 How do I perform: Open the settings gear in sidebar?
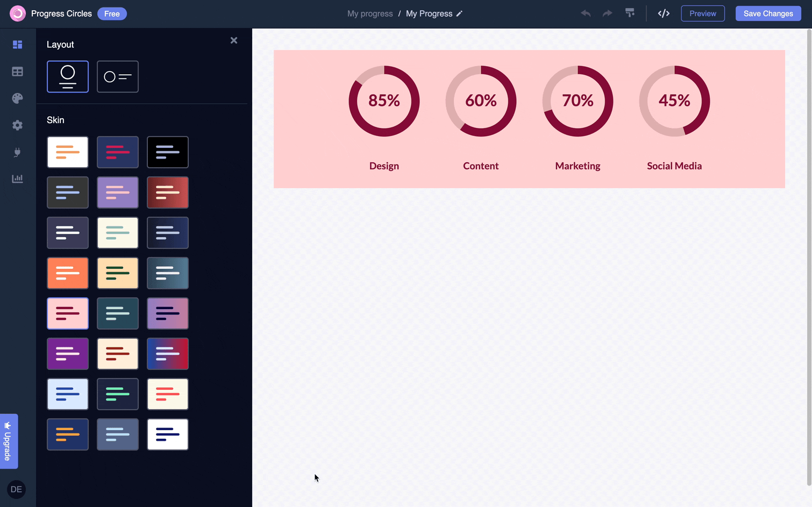(17, 125)
